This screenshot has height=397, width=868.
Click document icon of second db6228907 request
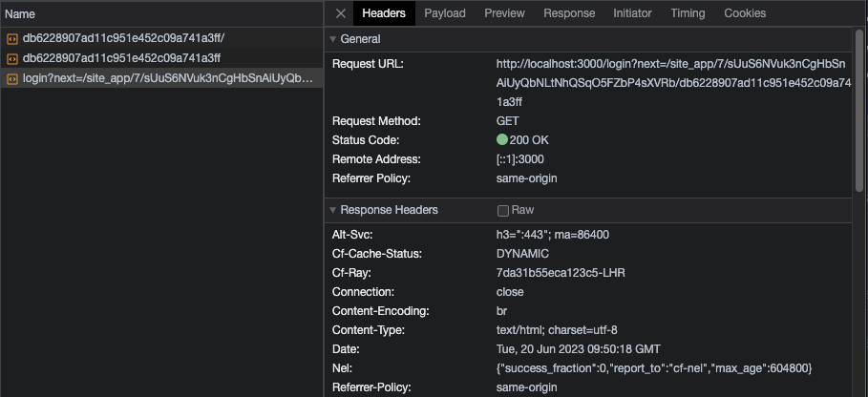[x=12, y=58]
